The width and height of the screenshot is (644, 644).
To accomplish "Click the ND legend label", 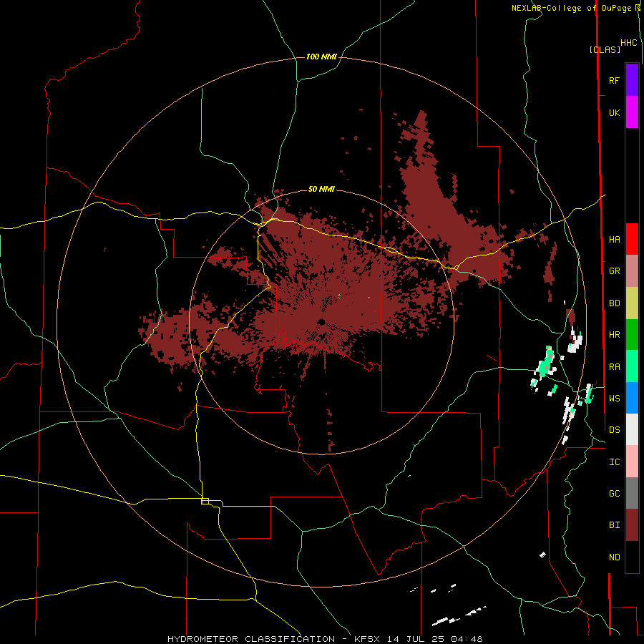I will (615, 557).
